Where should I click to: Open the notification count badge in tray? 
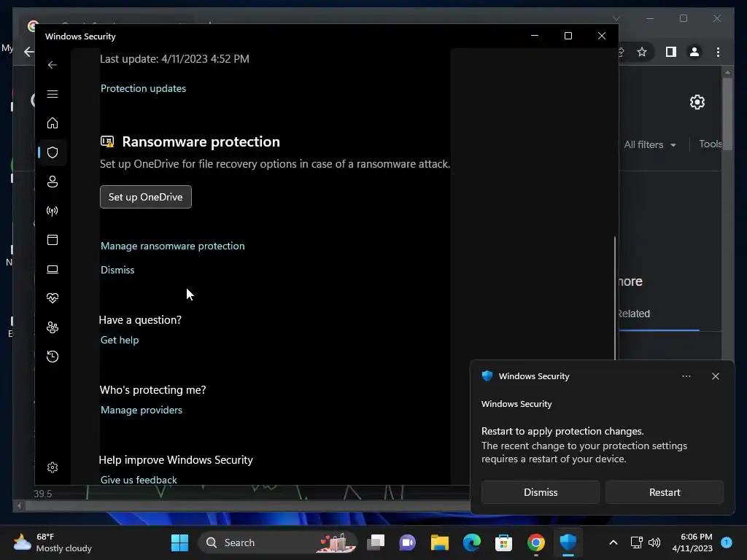pos(727,542)
